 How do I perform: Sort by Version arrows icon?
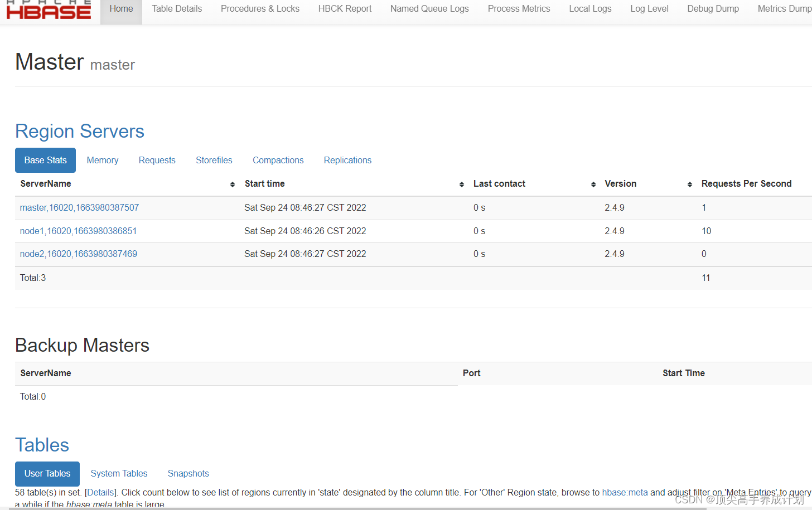click(x=690, y=184)
